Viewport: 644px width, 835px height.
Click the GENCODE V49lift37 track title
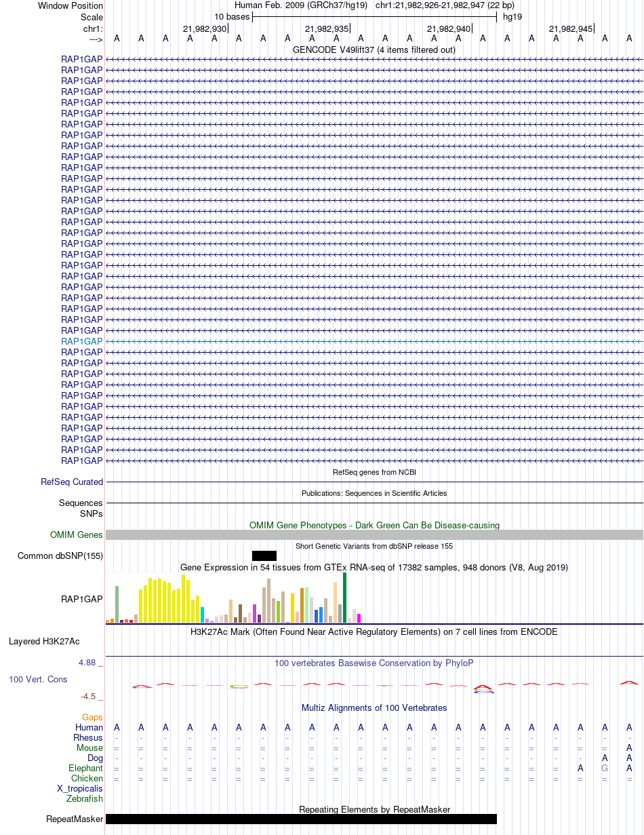pyautogui.click(x=374, y=50)
